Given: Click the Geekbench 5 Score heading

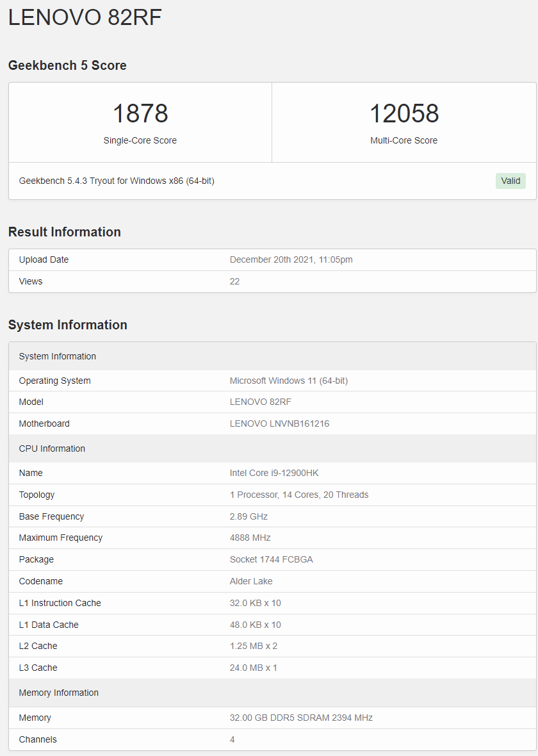Looking at the screenshot, I should pos(67,65).
